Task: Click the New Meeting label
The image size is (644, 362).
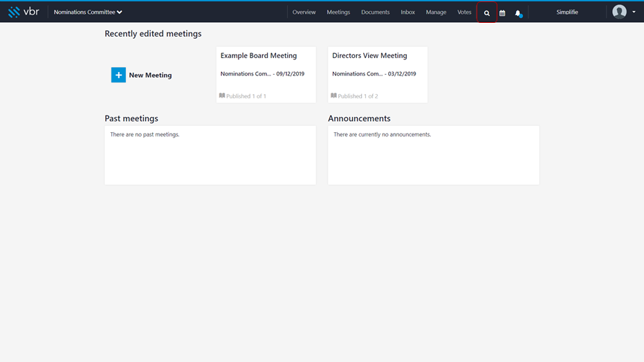Action: 150,75
